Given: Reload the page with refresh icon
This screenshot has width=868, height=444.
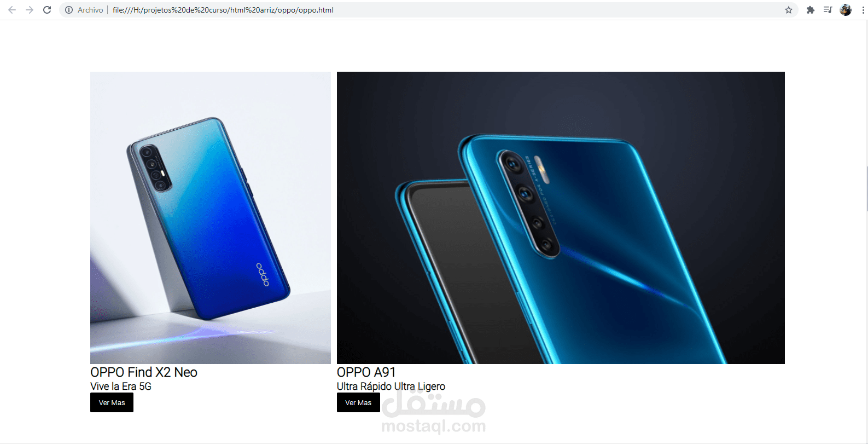Looking at the screenshot, I should pos(47,10).
